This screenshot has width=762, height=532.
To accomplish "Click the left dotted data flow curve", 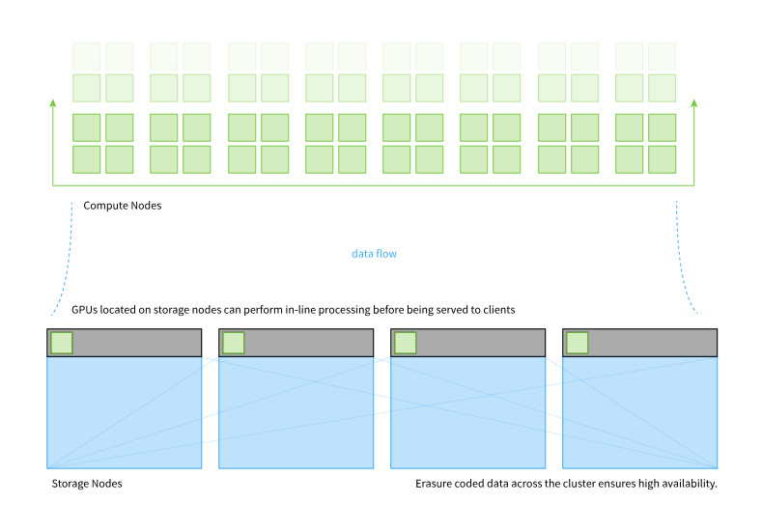I will (x=64, y=259).
